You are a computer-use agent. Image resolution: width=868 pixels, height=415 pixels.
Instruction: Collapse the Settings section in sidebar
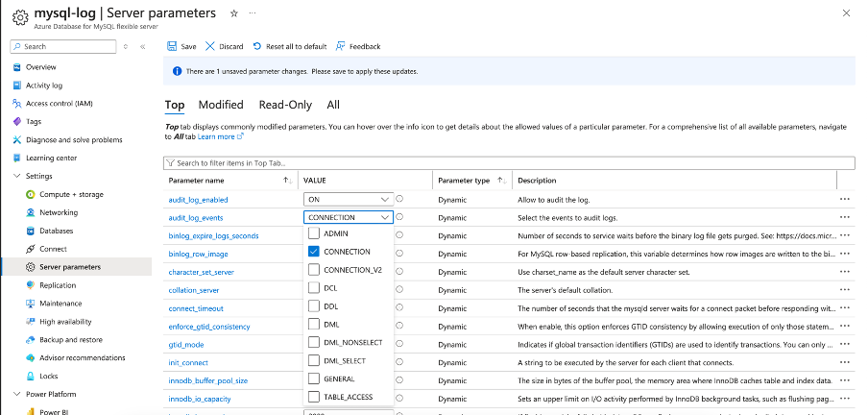click(16, 176)
